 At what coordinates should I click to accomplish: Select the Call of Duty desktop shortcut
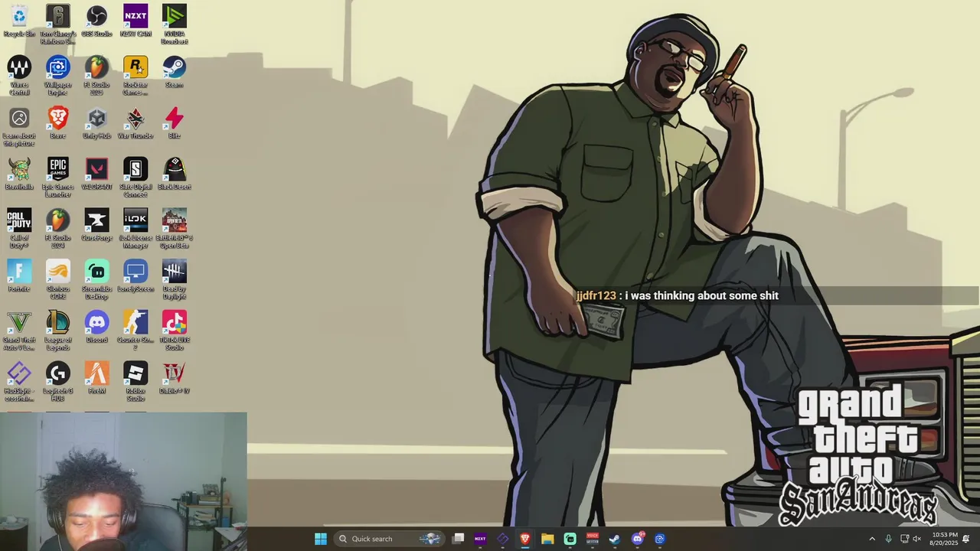(x=19, y=229)
